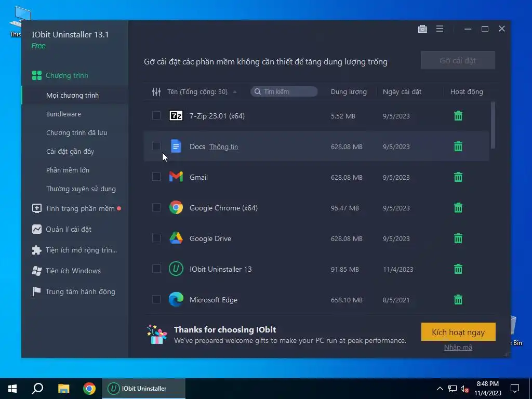Sort by Dung lượng column header
The height and width of the screenshot is (399, 532).
(x=349, y=91)
